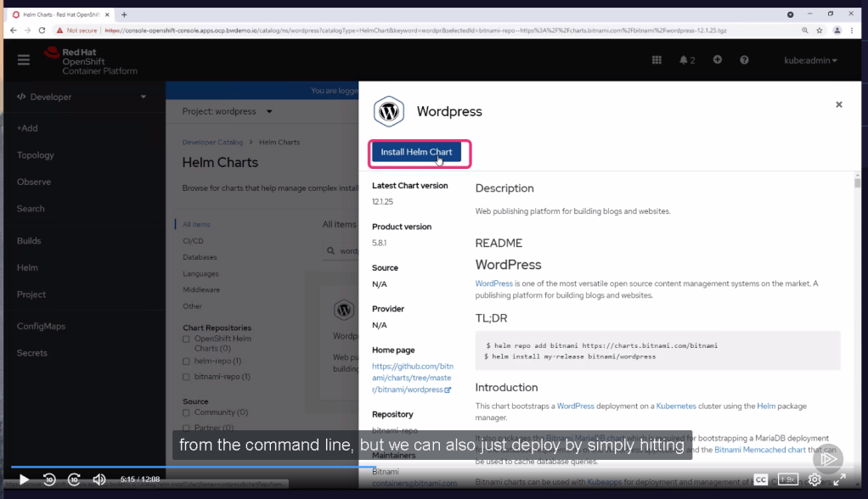The image size is (868, 499).
Task: Toggle helm-repo checkbox filter
Action: click(186, 362)
